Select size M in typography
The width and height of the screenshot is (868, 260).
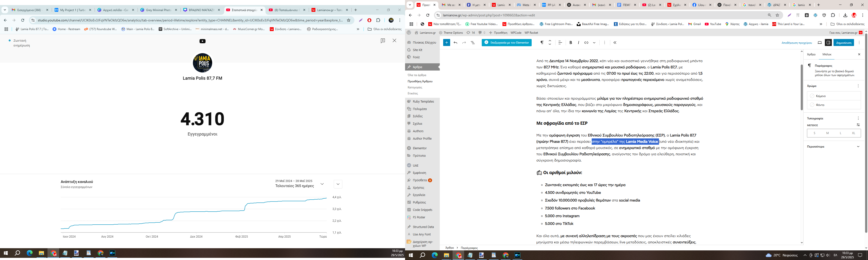click(827, 133)
